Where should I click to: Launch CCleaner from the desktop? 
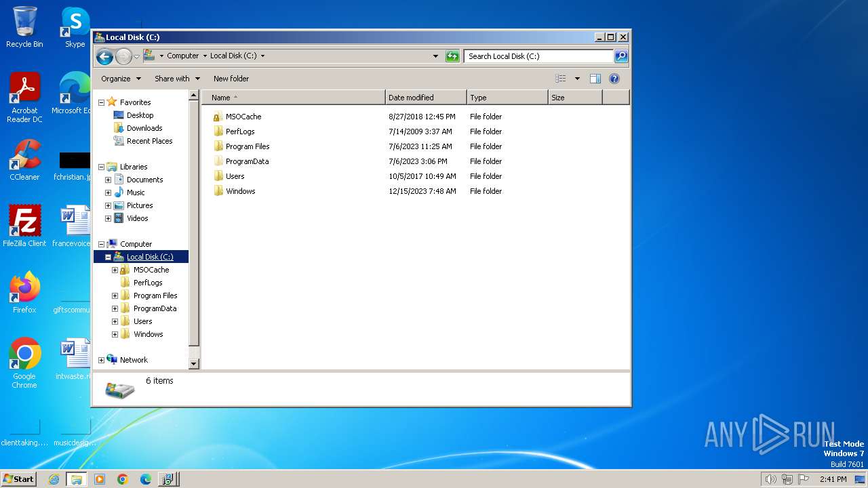pyautogui.click(x=24, y=160)
